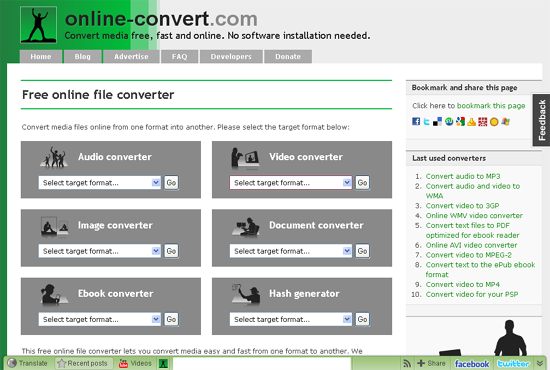This screenshot has height=370, width=550.
Task: Click Go button for Ebook converter
Action: [x=171, y=319]
